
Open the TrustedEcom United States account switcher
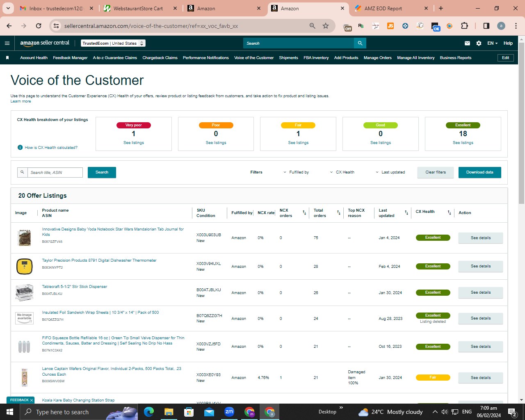pos(113,43)
